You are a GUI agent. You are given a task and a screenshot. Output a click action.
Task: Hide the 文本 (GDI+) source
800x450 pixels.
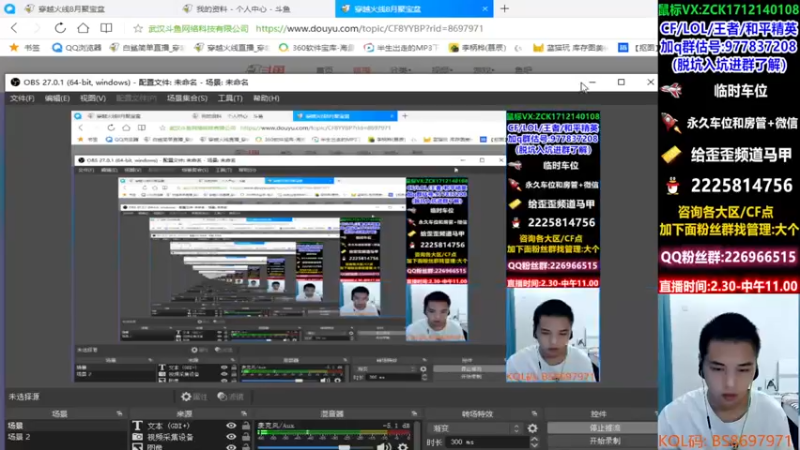pos(231,426)
